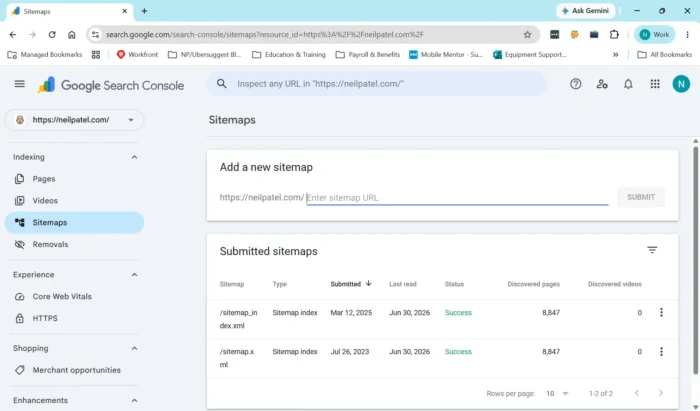Go forward in browser history
Image resolution: width=700 pixels, height=411 pixels.
click(x=32, y=34)
